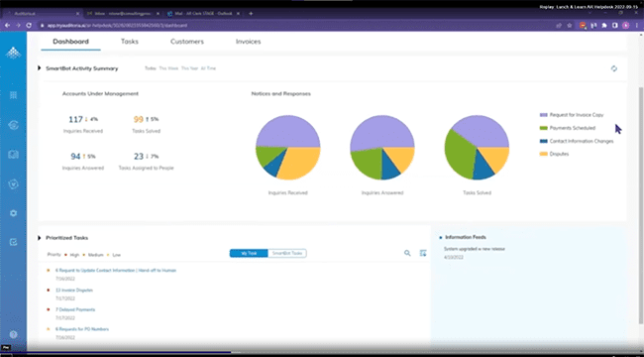Click the Inquiries Answered pie chart
Image resolution: width=644 pixels, height=357 pixels.
[382, 147]
